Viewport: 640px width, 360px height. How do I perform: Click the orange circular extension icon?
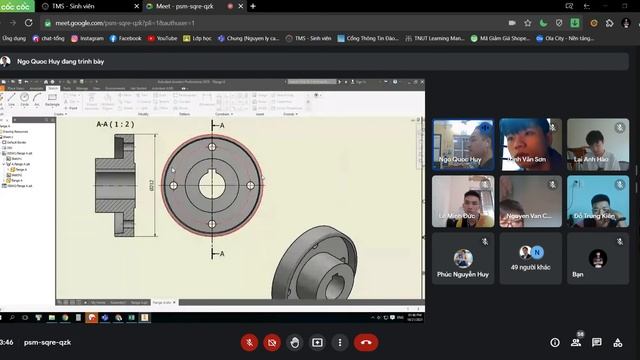pos(593,23)
